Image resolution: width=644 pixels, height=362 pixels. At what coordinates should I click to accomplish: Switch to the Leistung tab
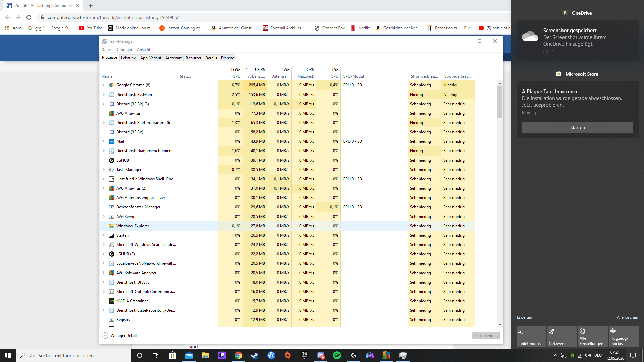128,58
